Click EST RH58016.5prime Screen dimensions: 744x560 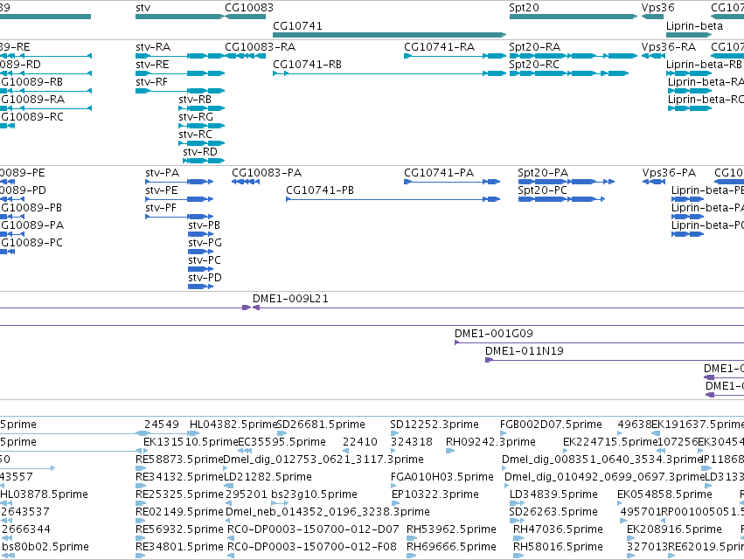(558, 547)
